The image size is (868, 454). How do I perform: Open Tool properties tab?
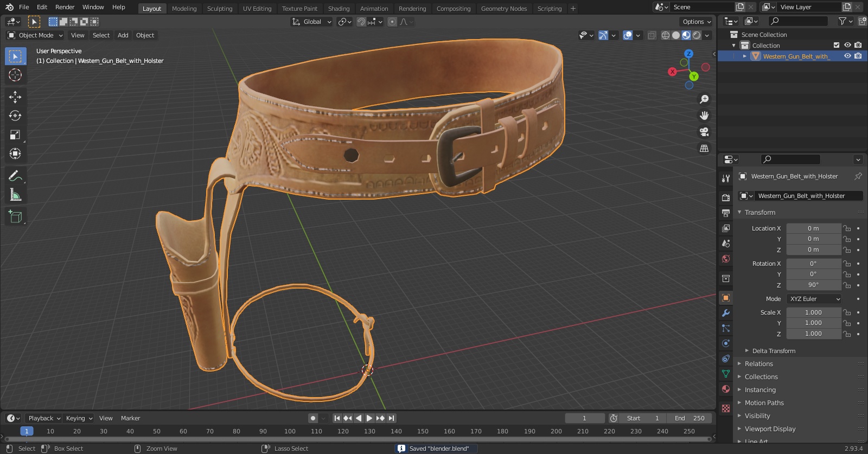(726, 178)
